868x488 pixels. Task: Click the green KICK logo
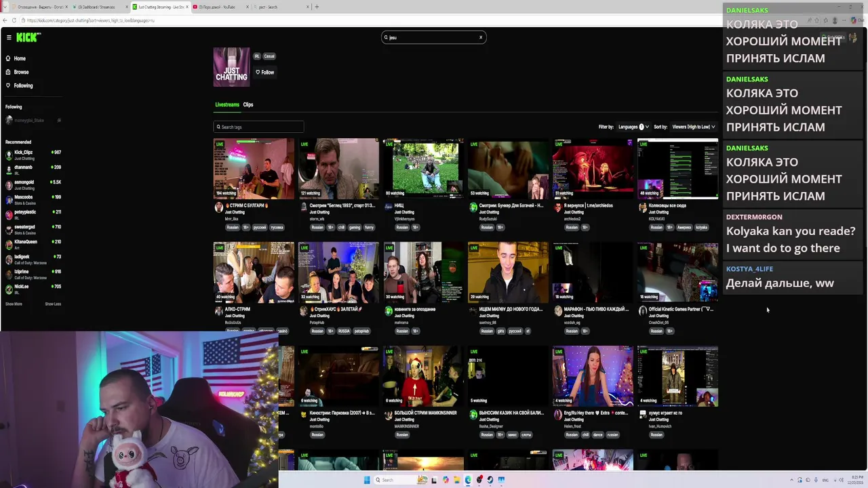tap(28, 37)
